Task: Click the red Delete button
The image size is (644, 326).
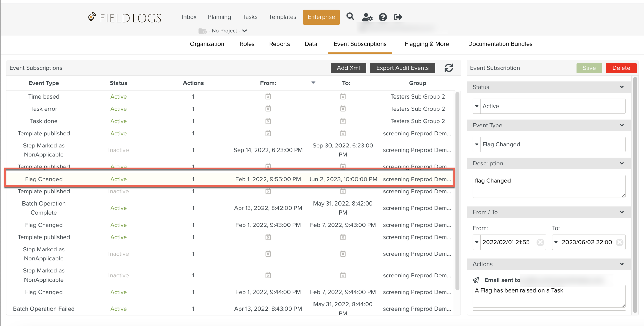Action: pos(621,68)
